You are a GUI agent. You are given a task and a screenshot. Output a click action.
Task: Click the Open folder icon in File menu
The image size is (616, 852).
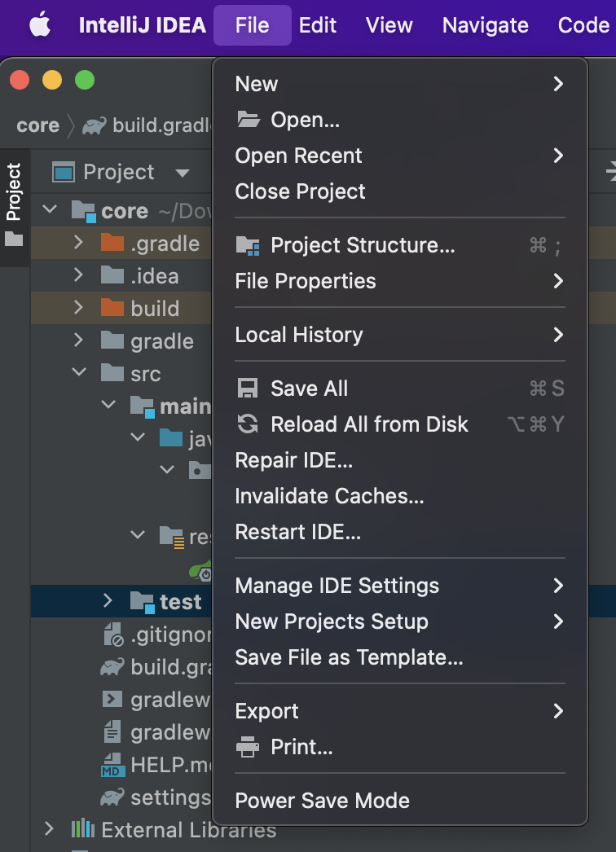tap(248, 120)
